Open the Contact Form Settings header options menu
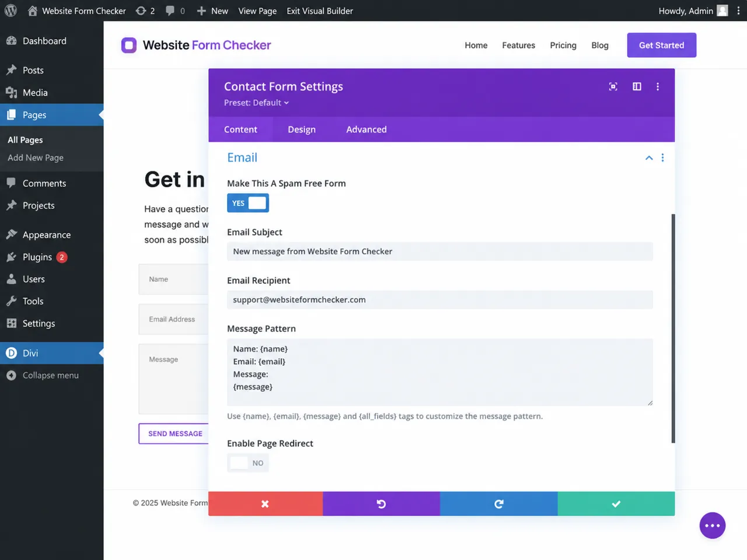 click(x=658, y=86)
